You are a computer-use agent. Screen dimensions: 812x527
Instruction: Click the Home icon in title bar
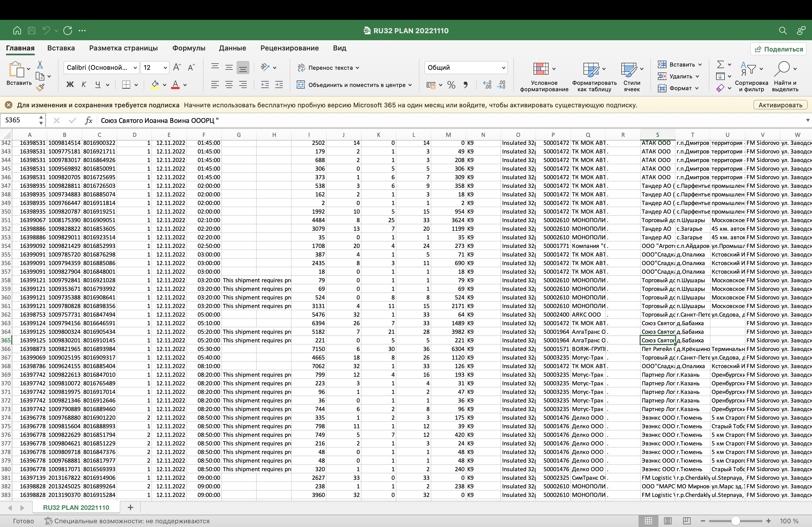point(17,31)
